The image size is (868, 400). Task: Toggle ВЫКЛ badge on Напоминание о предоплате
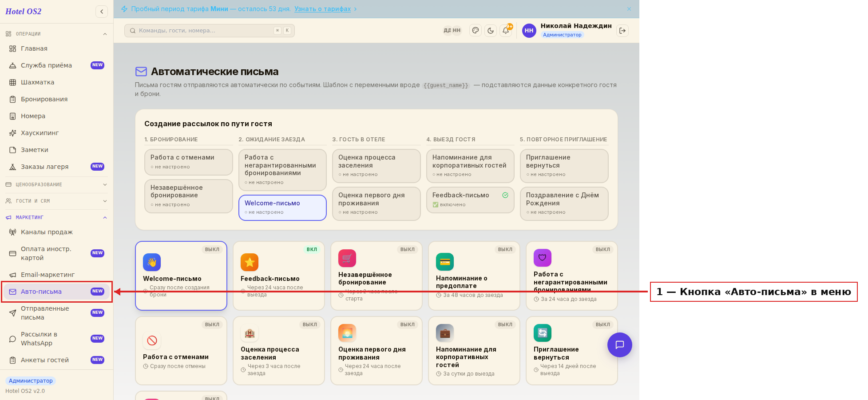pyautogui.click(x=505, y=250)
